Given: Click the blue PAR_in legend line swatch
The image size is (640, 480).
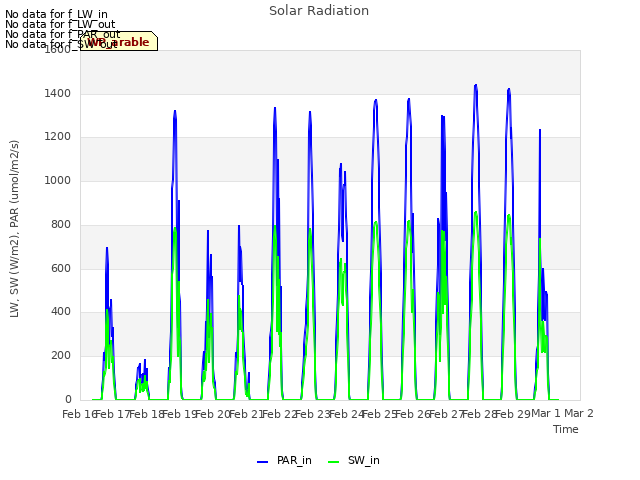Looking at the screenshot, I should [x=262, y=462].
